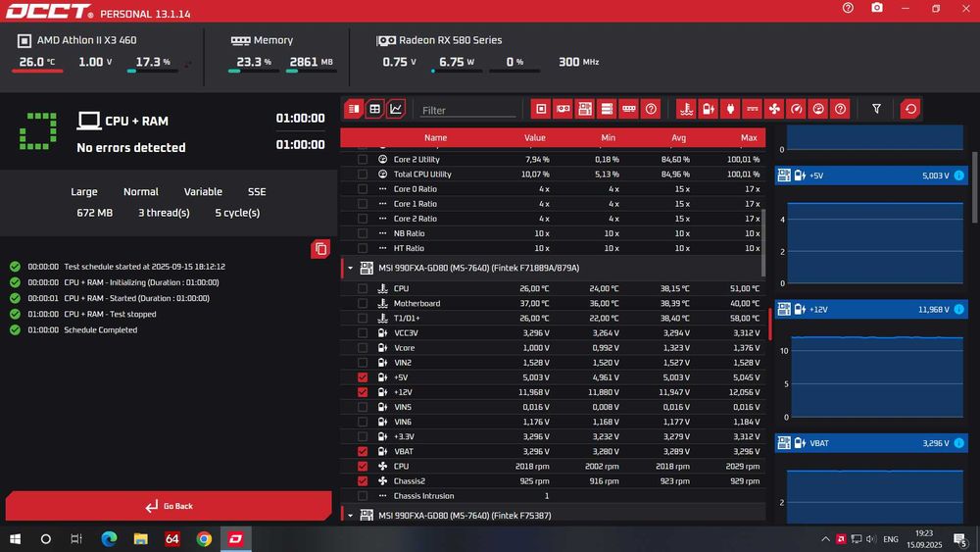This screenshot has width=980, height=552.
Task: Click the CPU temperature bar under 26.0 °C
Action: click(37, 72)
